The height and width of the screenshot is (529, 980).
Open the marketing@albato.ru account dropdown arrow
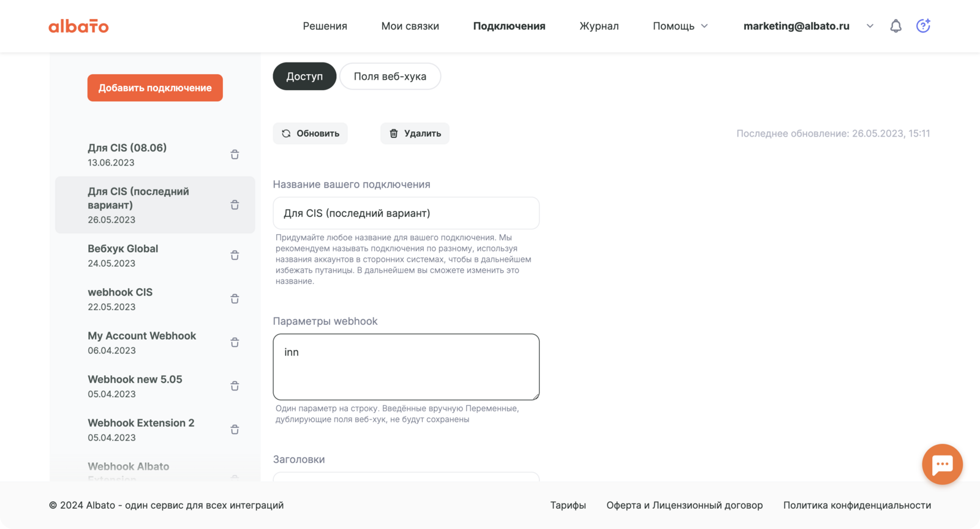coord(870,26)
